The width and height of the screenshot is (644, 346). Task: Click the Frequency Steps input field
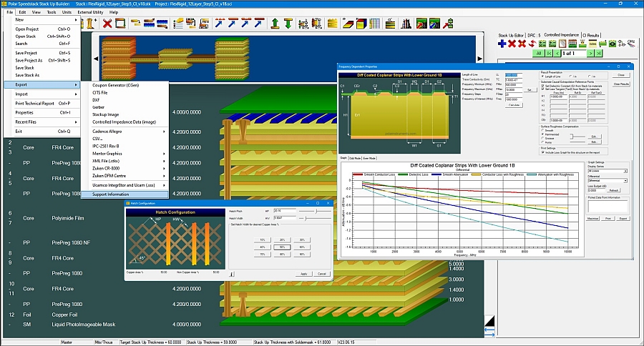pyautogui.click(x=514, y=94)
